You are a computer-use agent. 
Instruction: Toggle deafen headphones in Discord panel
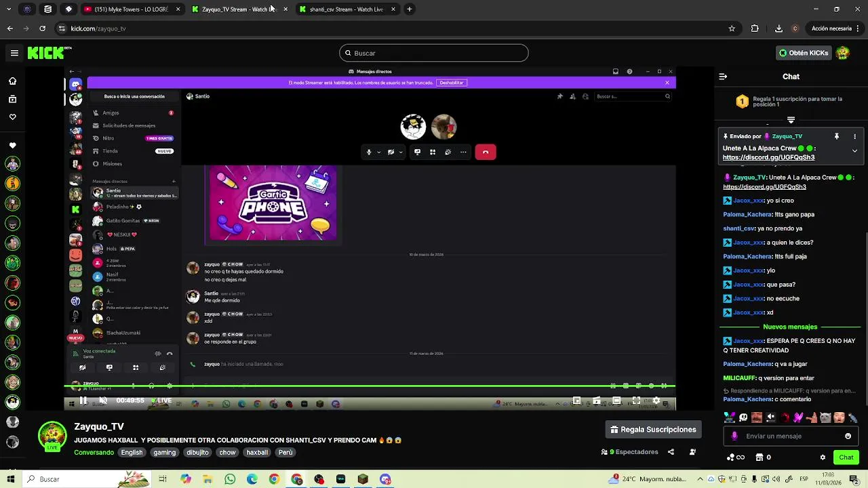151,386
